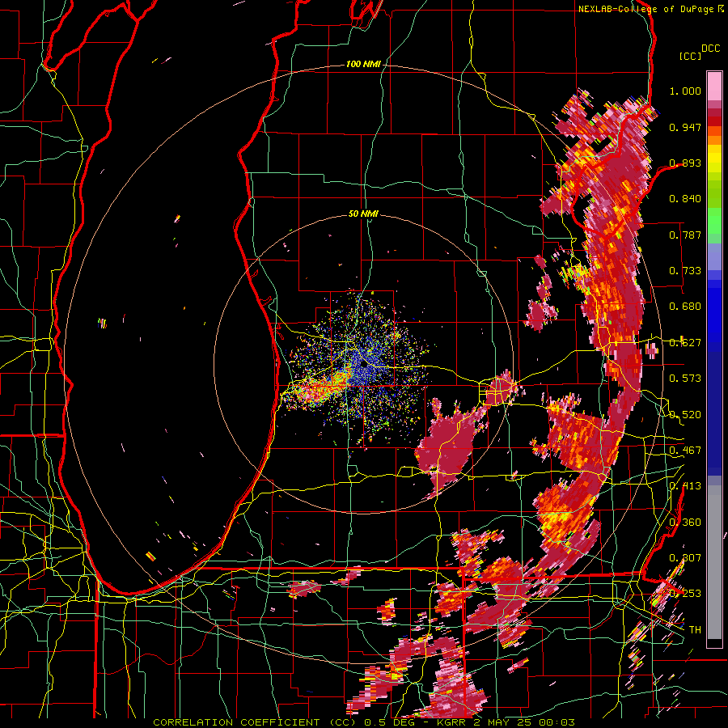
Task: Select the 0.573 scale value
Action: pyautogui.click(x=685, y=379)
